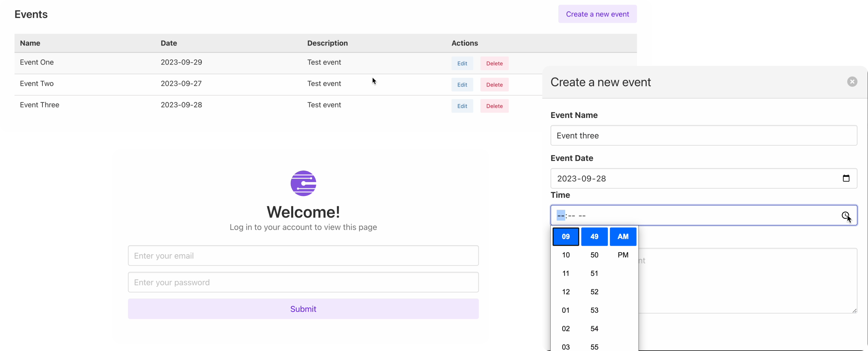Select the highlighted AM option
The width and height of the screenshot is (868, 351).
click(x=623, y=236)
